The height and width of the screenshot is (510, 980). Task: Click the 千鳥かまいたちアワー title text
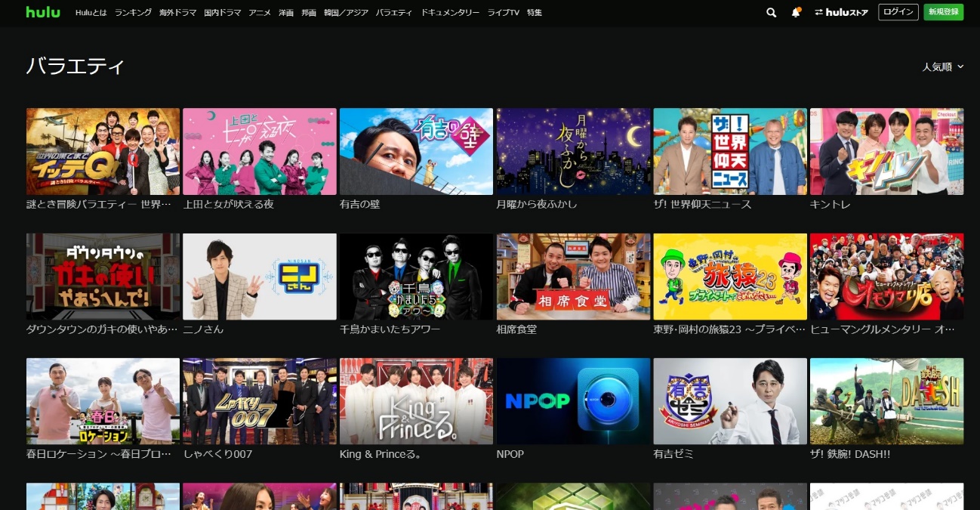(x=390, y=329)
